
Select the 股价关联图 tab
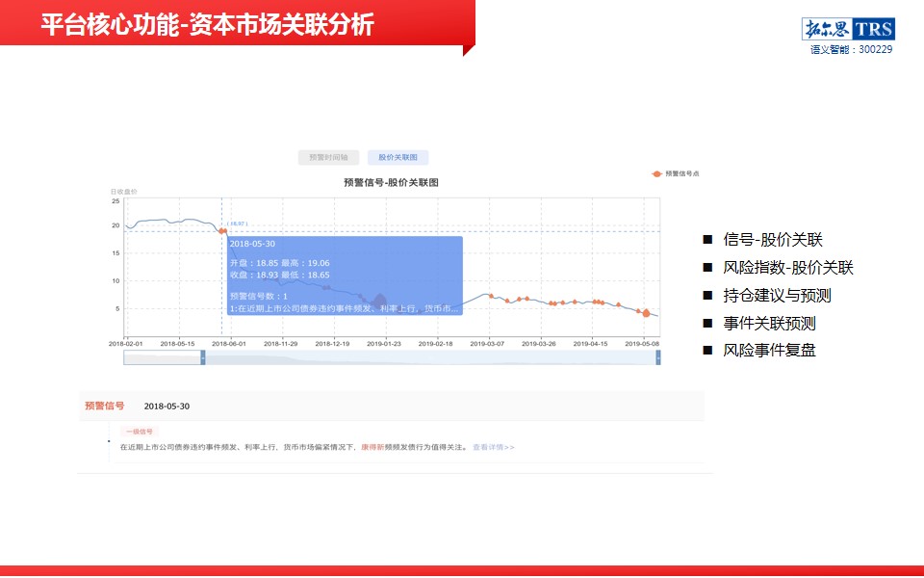click(398, 157)
